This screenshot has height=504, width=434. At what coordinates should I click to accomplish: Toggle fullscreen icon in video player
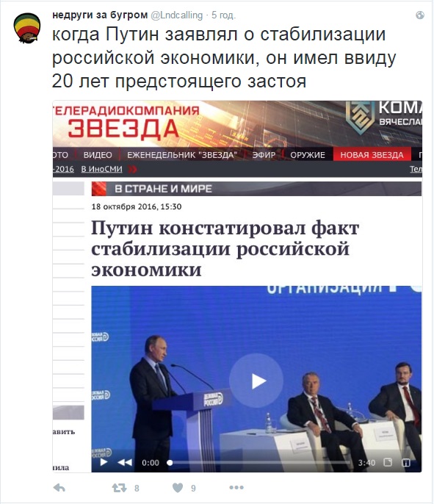point(388,462)
